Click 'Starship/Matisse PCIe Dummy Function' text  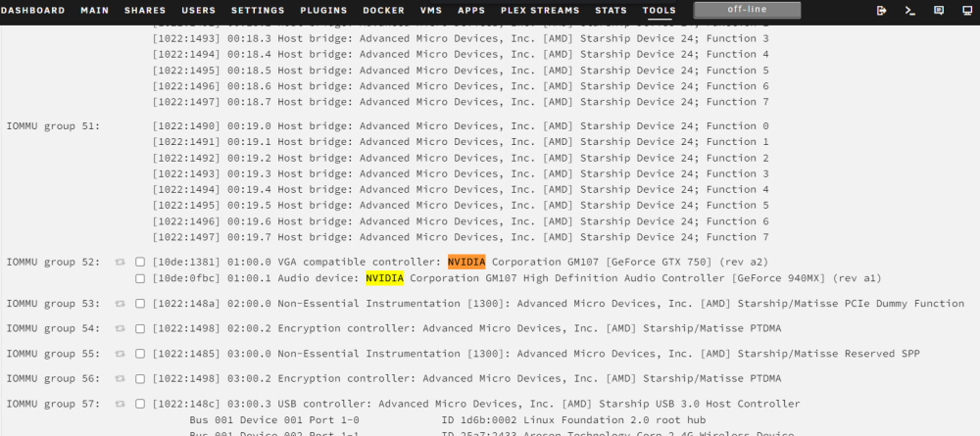click(852, 304)
